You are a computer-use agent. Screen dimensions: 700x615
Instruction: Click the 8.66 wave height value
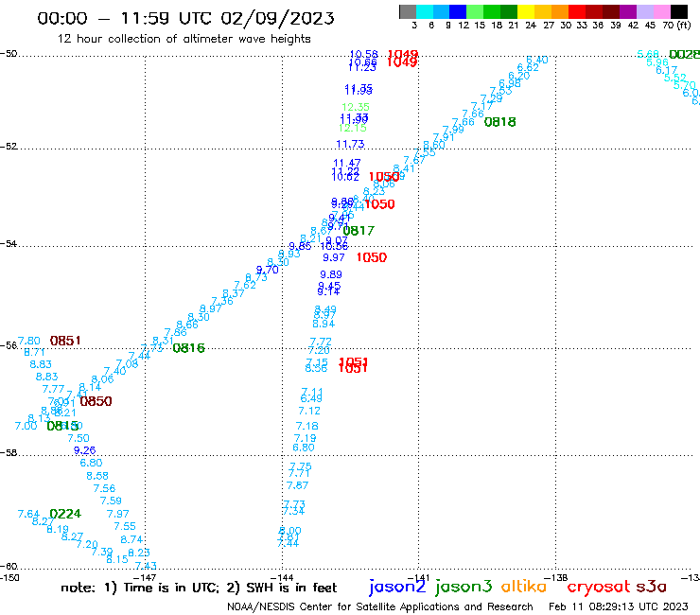pyautogui.click(x=187, y=325)
